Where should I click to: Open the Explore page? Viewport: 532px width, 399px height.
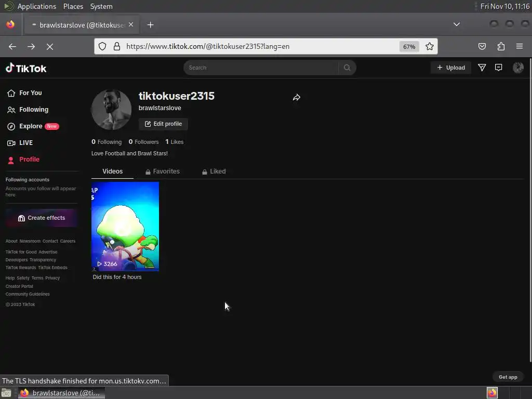tap(33, 126)
